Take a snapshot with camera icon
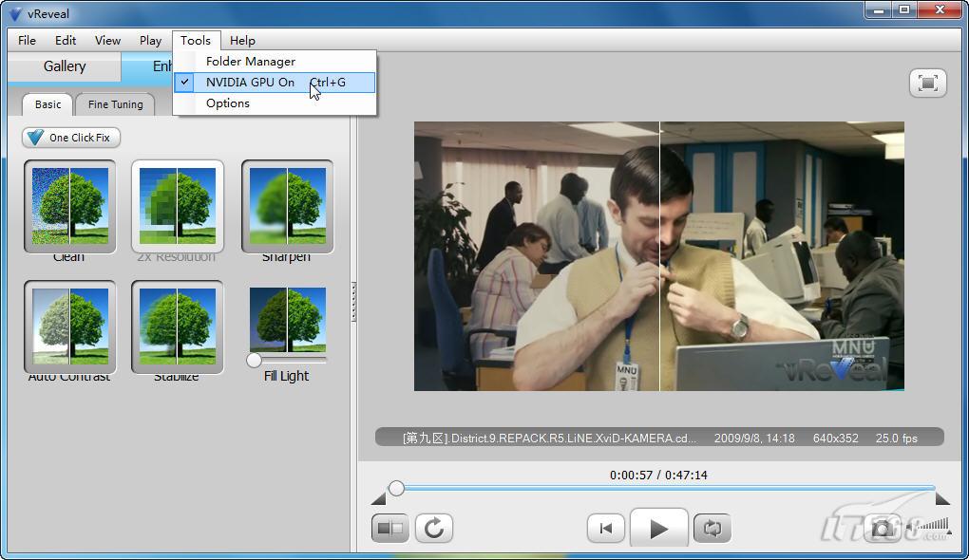The width and height of the screenshot is (969, 560). 882,529
